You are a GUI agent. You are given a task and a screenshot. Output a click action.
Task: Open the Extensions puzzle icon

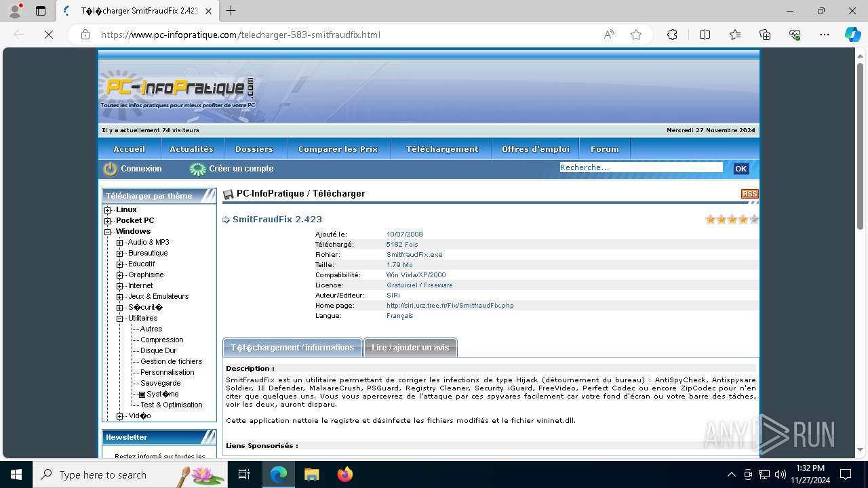(x=672, y=35)
